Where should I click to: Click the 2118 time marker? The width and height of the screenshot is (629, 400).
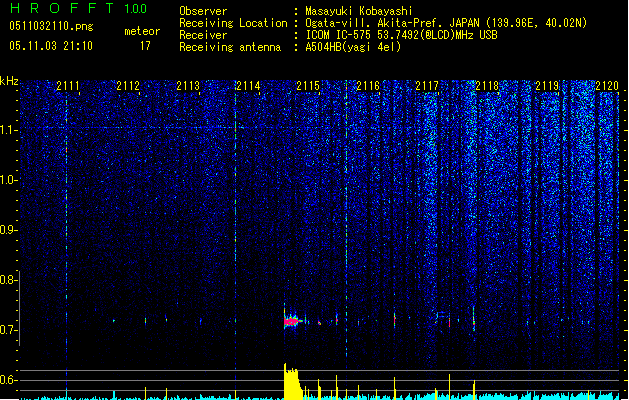point(487,86)
